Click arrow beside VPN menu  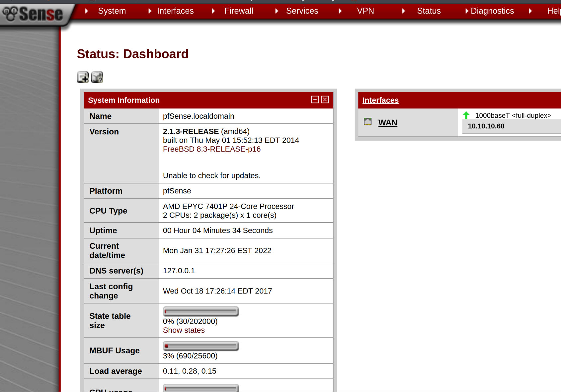pyautogui.click(x=340, y=11)
